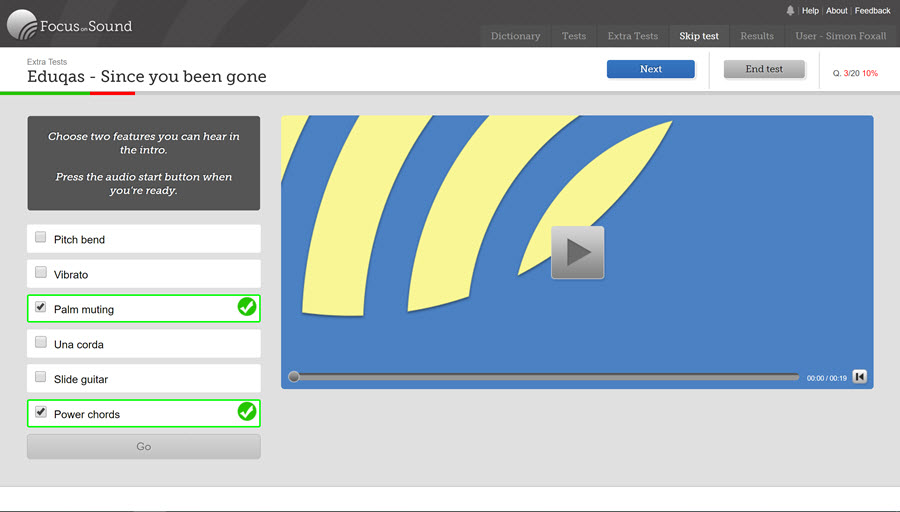This screenshot has width=900, height=512.
Task: Restart audio using skip-to-start icon
Action: coord(859,377)
